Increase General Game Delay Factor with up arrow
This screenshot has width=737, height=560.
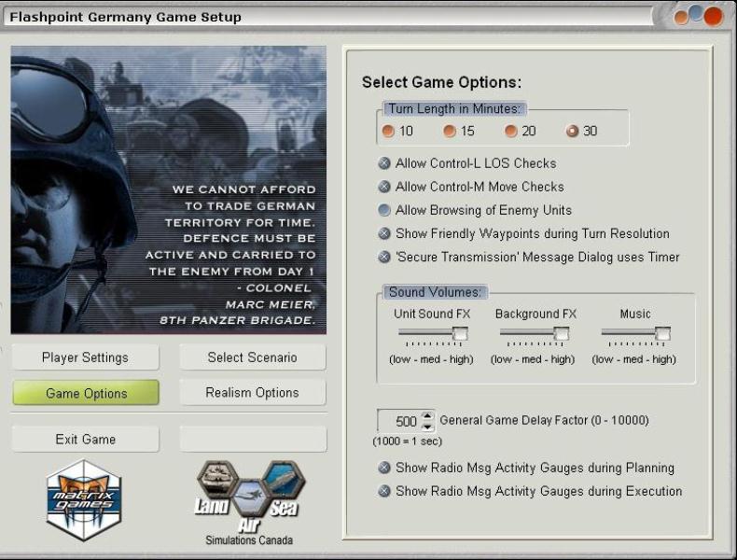tap(428, 415)
